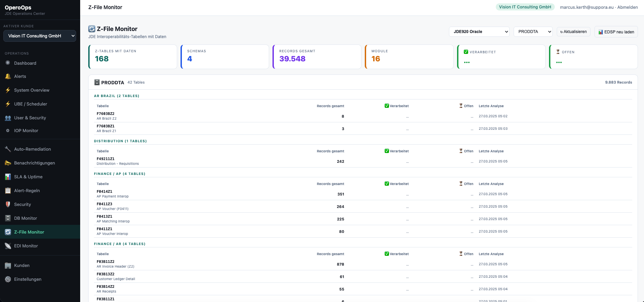Image resolution: width=644 pixels, height=302 pixels.
Task: Open SLA & Uptime page
Action: 40,177
